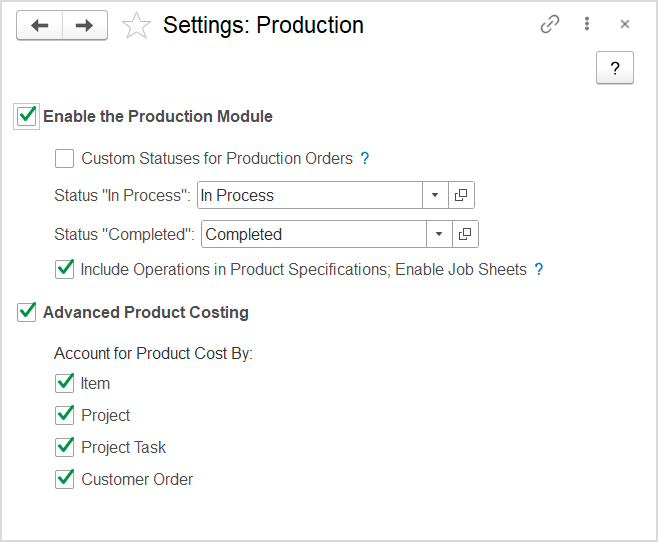Close the Production settings window
Viewport: 658px width, 542px height.
tap(625, 24)
